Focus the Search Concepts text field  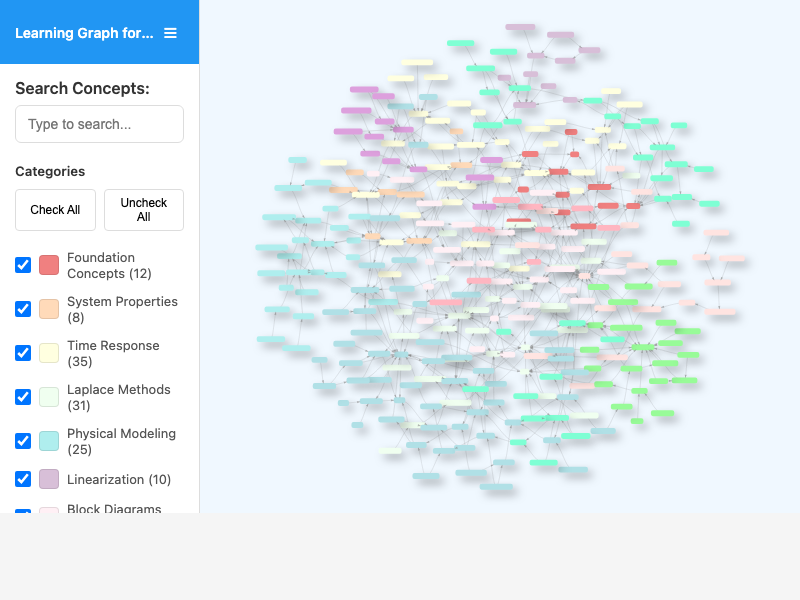click(x=99, y=124)
